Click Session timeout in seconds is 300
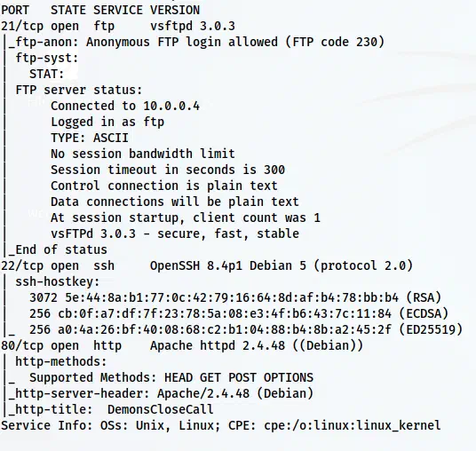Image resolution: width=476 pixels, height=451 pixels. [x=168, y=170]
